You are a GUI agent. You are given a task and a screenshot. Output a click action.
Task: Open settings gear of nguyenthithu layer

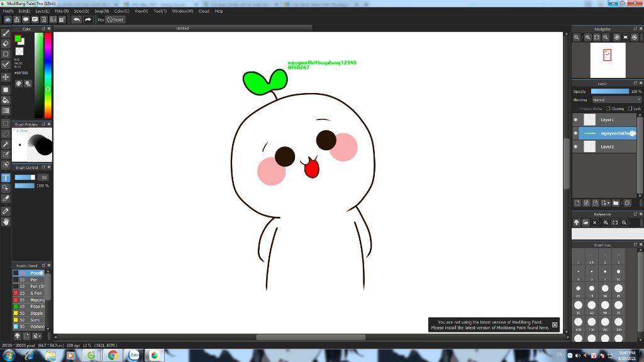(633, 133)
